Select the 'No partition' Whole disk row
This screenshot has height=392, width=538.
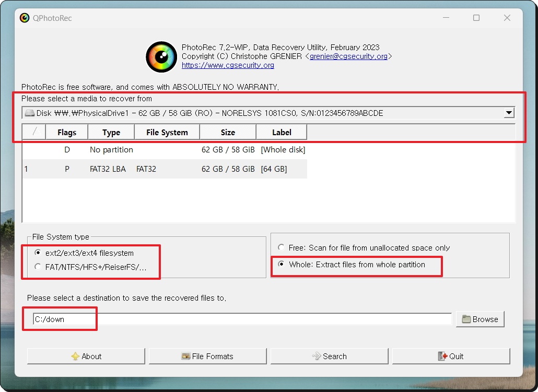(x=165, y=149)
